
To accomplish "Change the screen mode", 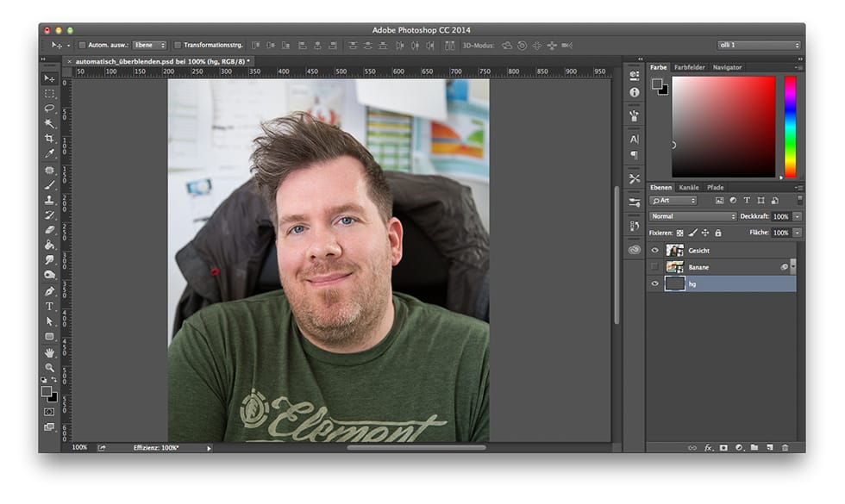I will (x=49, y=427).
